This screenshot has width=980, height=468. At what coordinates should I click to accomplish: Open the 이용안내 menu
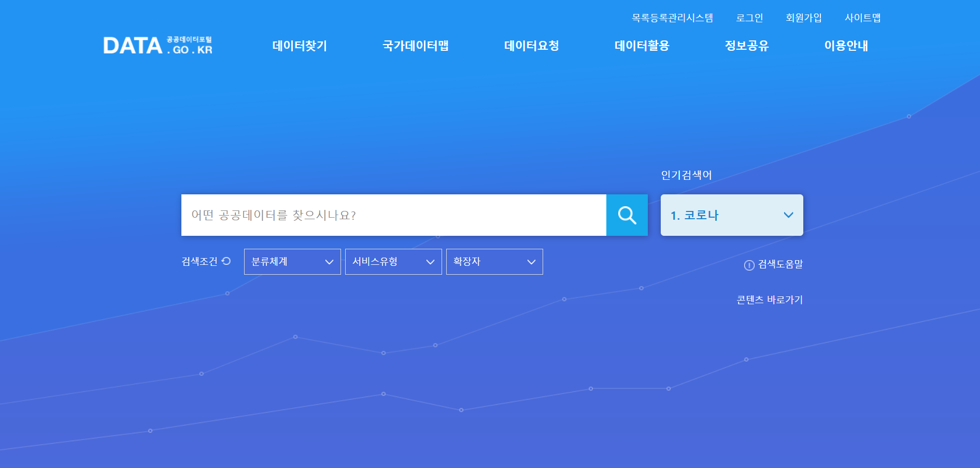point(846,46)
